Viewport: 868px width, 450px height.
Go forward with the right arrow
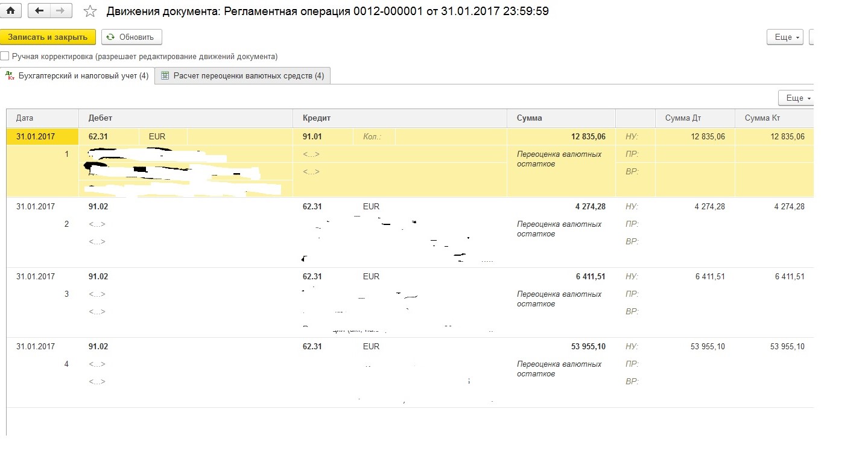click(x=60, y=11)
